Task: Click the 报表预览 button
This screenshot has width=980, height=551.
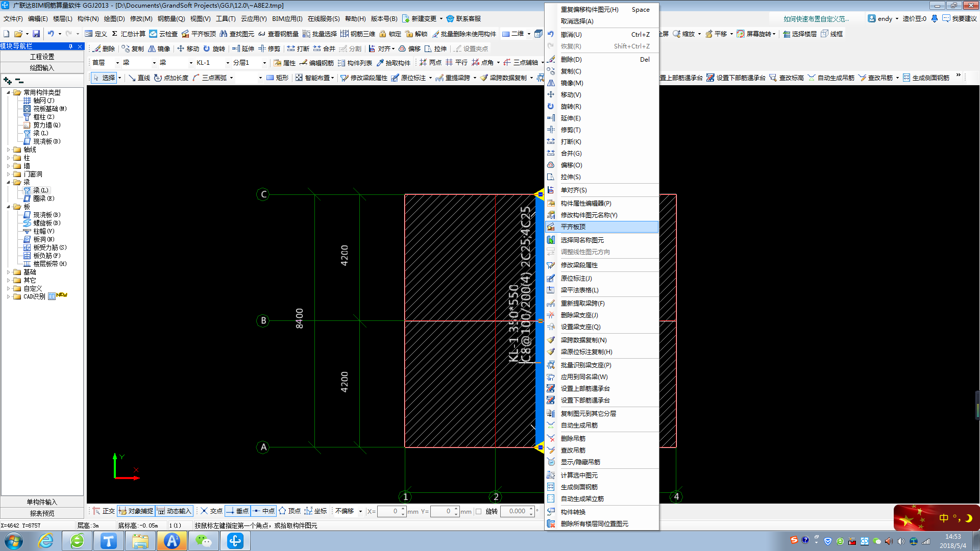Action: pyautogui.click(x=42, y=513)
